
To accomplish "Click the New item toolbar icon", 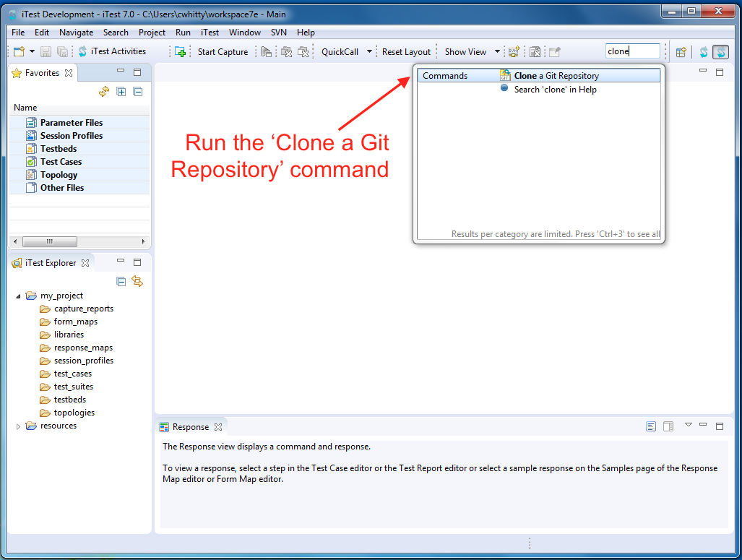I will pos(19,51).
